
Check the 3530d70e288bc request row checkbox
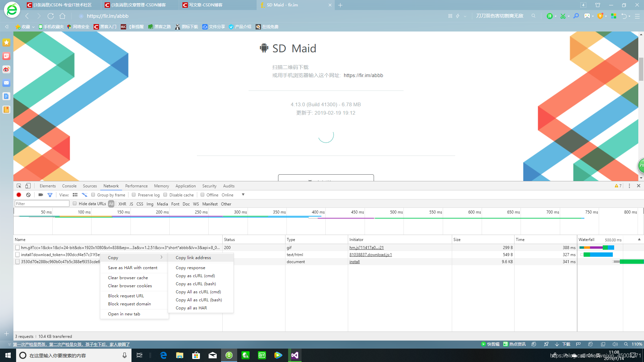[x=17, y=262]
